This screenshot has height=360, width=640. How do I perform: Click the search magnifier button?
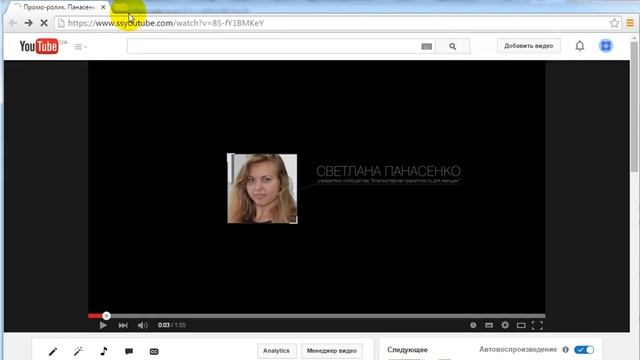453,47
